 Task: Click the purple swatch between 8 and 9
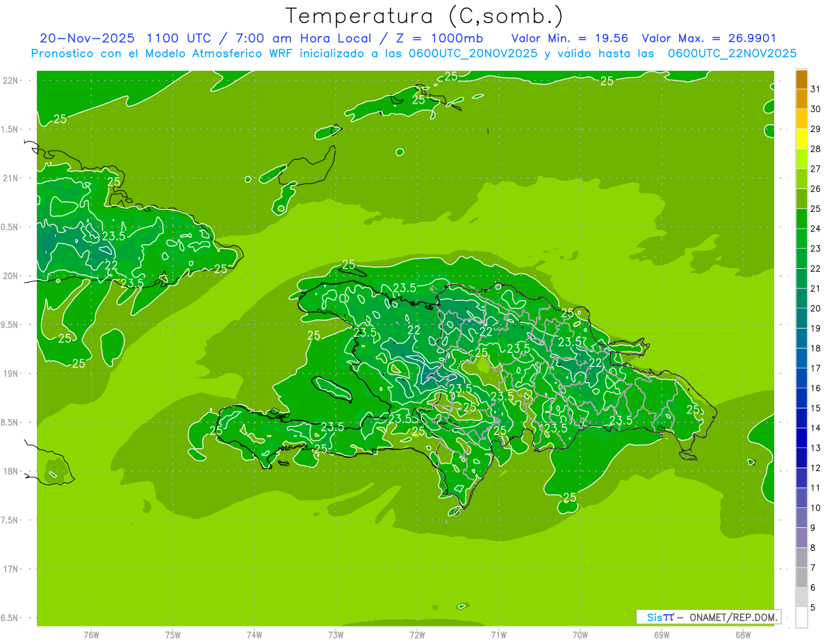click(801, 538)
